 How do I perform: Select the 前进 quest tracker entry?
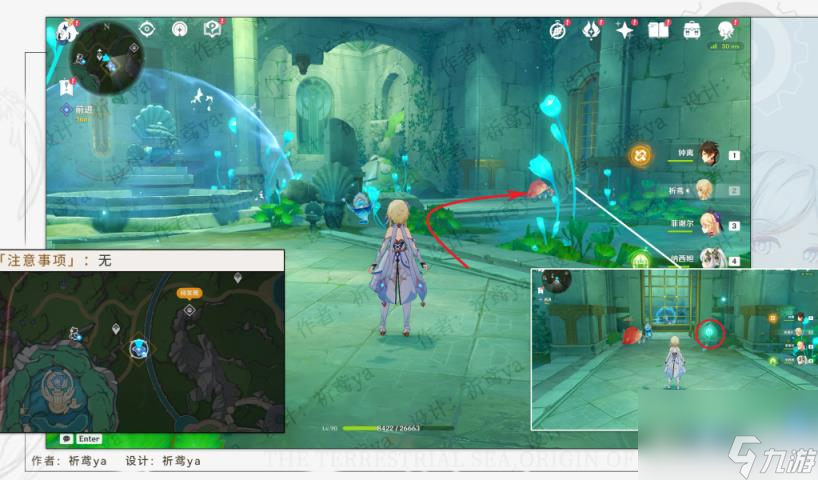tap(83, 110)
